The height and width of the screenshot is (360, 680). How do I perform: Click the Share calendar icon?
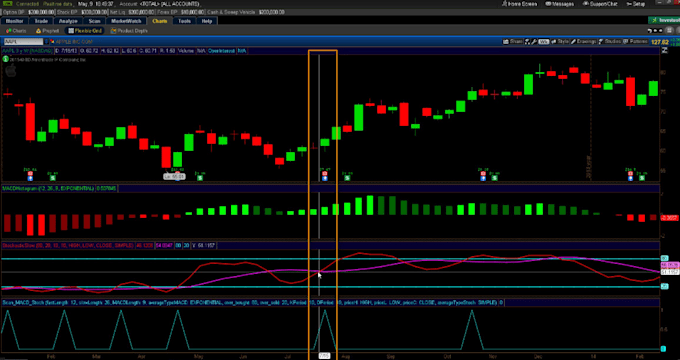[506, 42]
